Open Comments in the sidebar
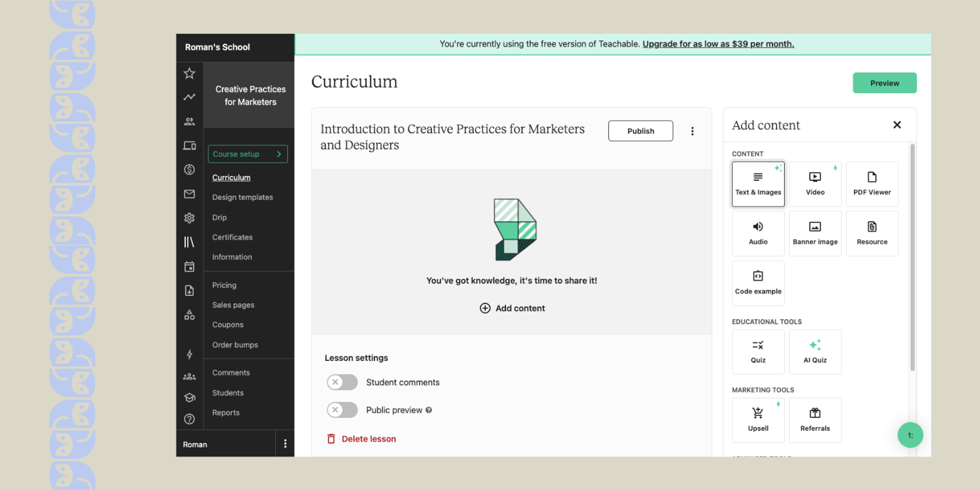 tap(231, 372)
